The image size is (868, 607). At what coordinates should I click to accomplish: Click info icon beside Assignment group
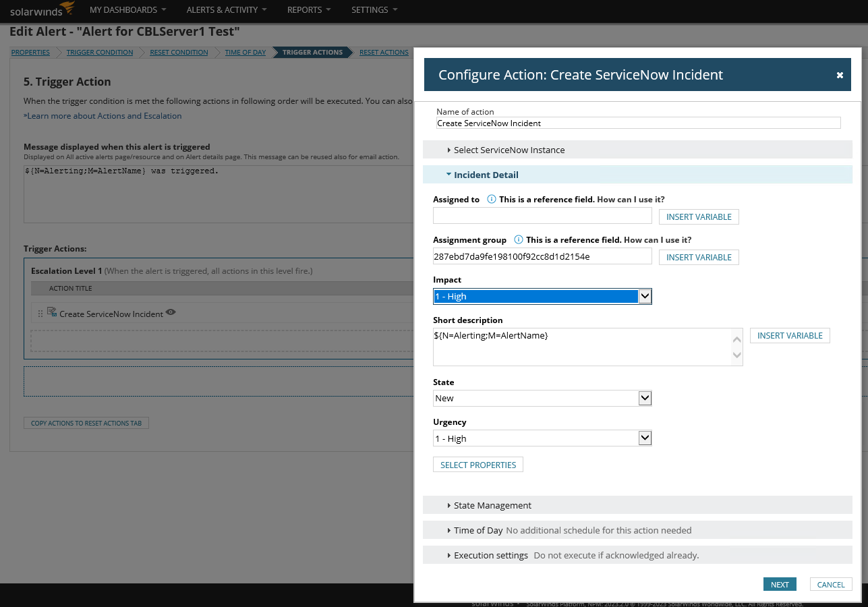pos(519,240)
